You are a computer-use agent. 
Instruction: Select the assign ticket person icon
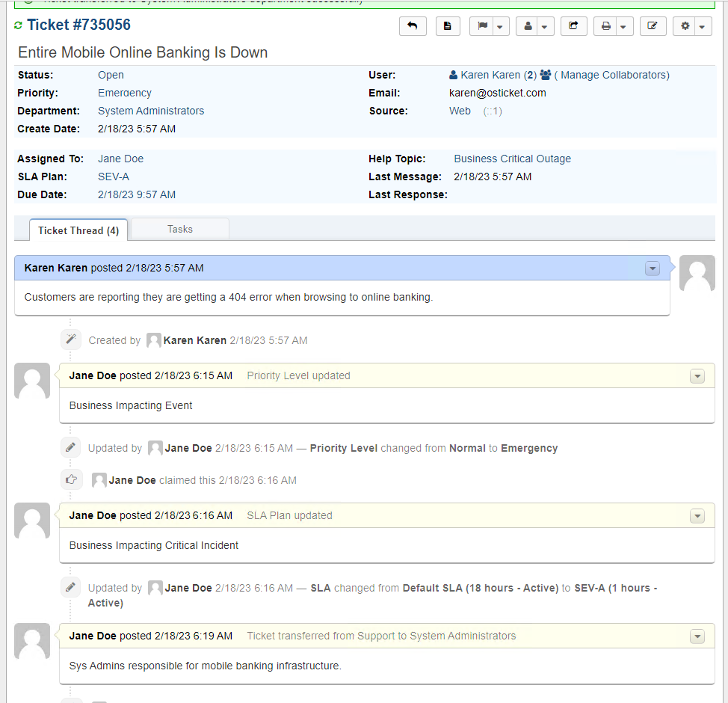(x=527, y=25)
